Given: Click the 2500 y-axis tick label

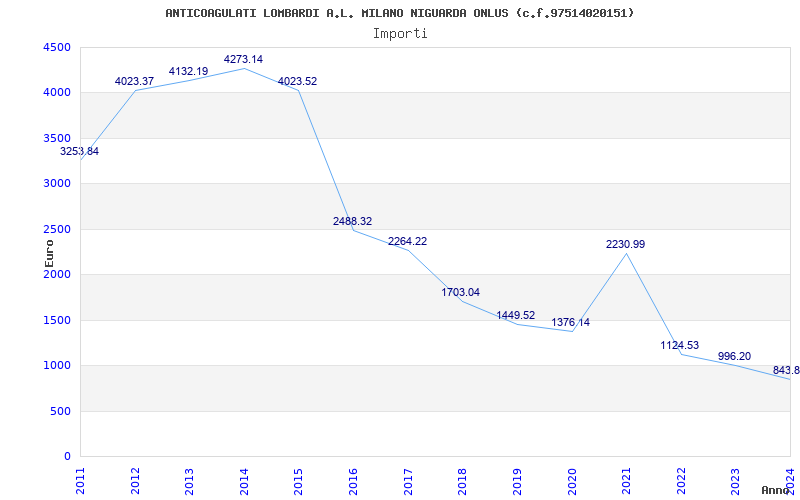Looking at the screenshot, I should click(x=57, y=229).
